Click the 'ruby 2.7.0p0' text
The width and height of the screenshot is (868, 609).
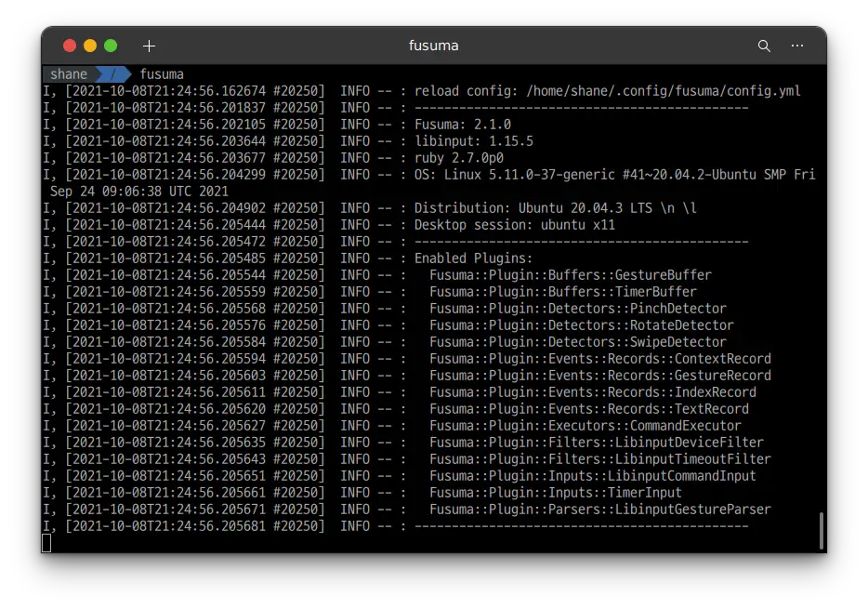459,158
